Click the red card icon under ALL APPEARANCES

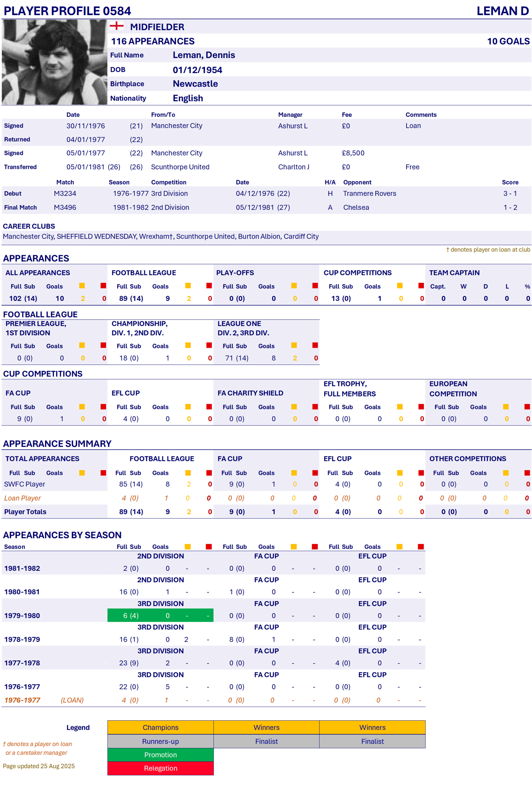coord(103,286)
